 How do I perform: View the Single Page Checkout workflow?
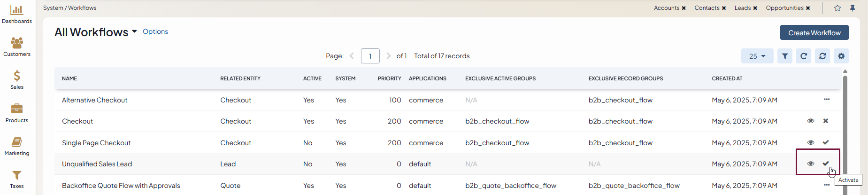tap(811, 142)
